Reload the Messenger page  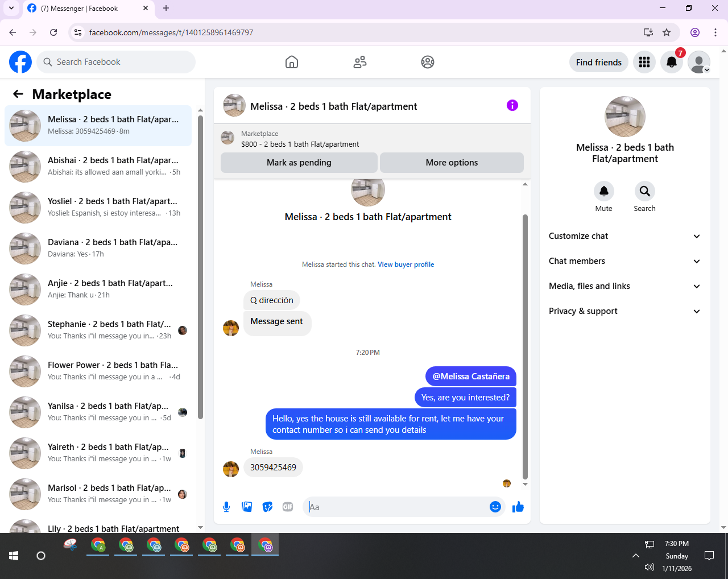click(x=53, y=32)
